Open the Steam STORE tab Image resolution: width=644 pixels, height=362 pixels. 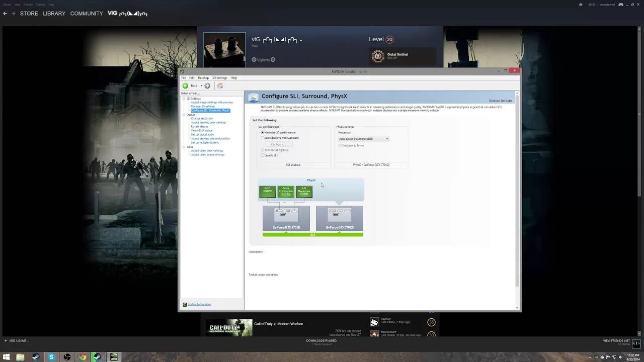pos(29,14)
